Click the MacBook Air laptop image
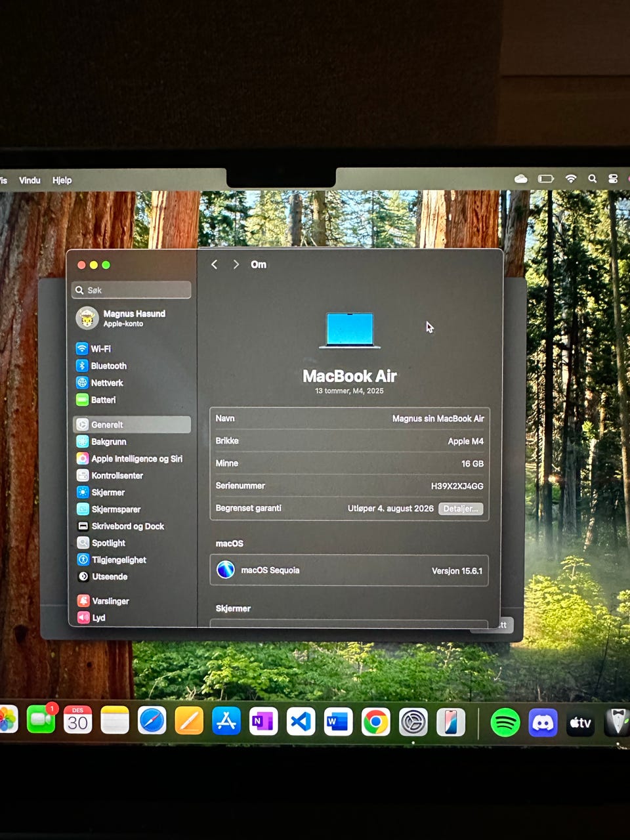Viewport: 630px width, 840px height. pyautogui.click(x=350, y=330)
